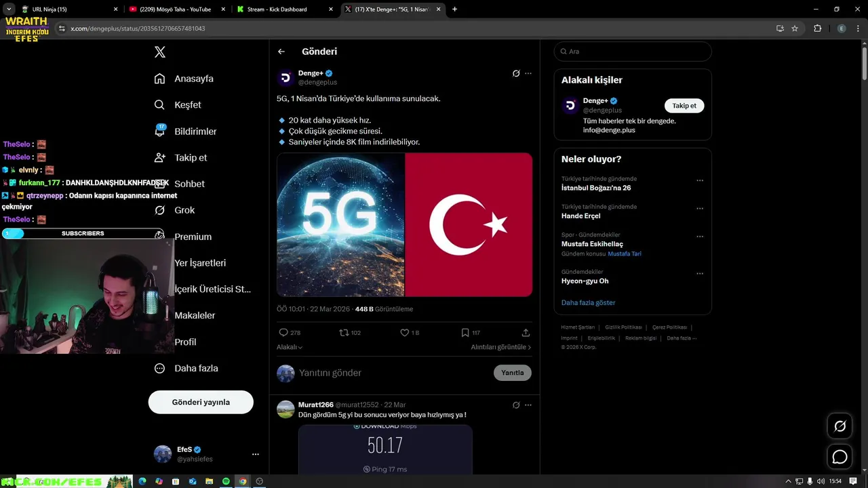Open Bildirimler in the sidebar

(x=195, y=131)
